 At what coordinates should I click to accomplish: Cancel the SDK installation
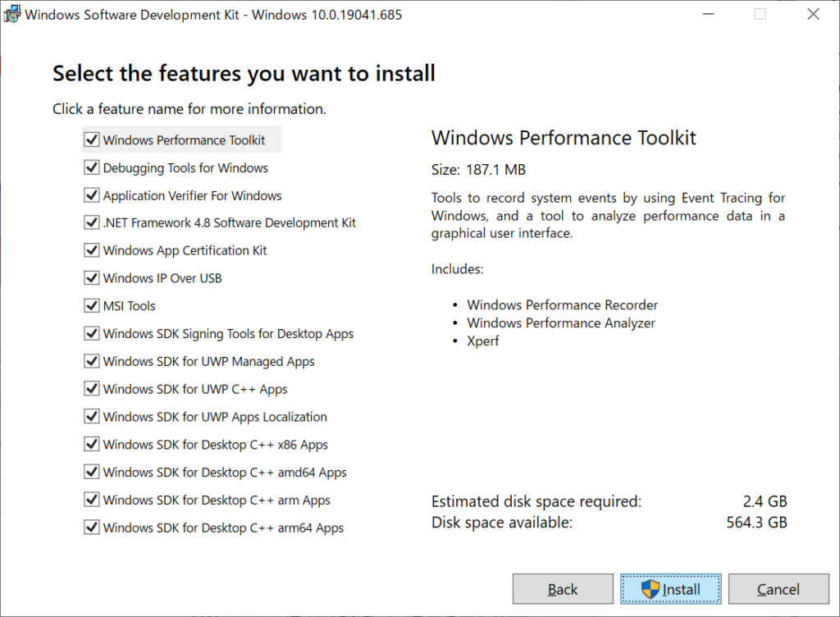778,588
